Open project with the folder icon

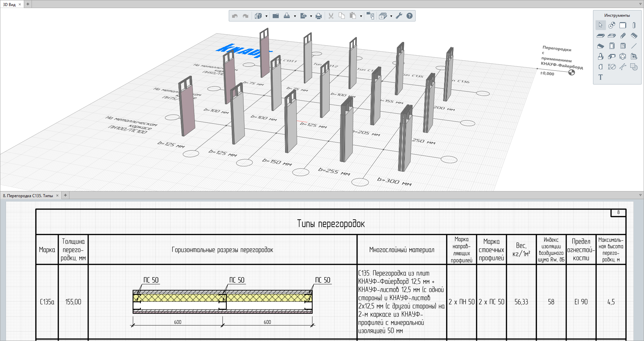tap(276, 16)
